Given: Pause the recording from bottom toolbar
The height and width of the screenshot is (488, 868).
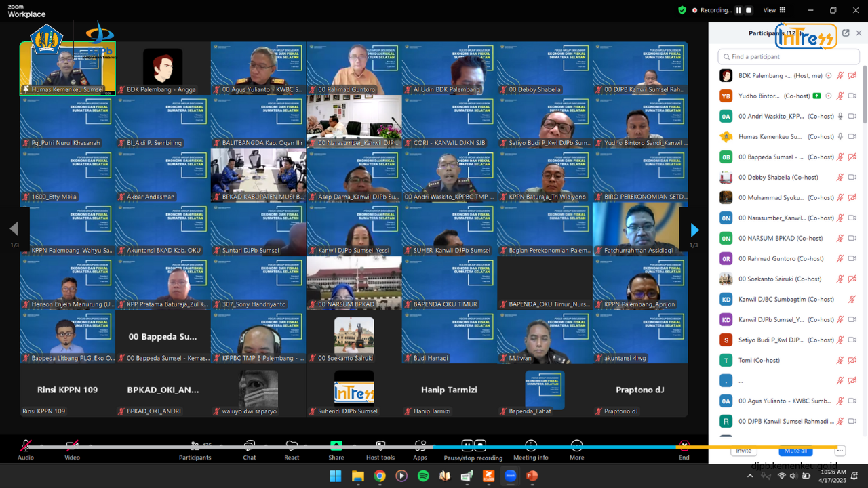Looking at the screenshot, I should coord(467,445).
